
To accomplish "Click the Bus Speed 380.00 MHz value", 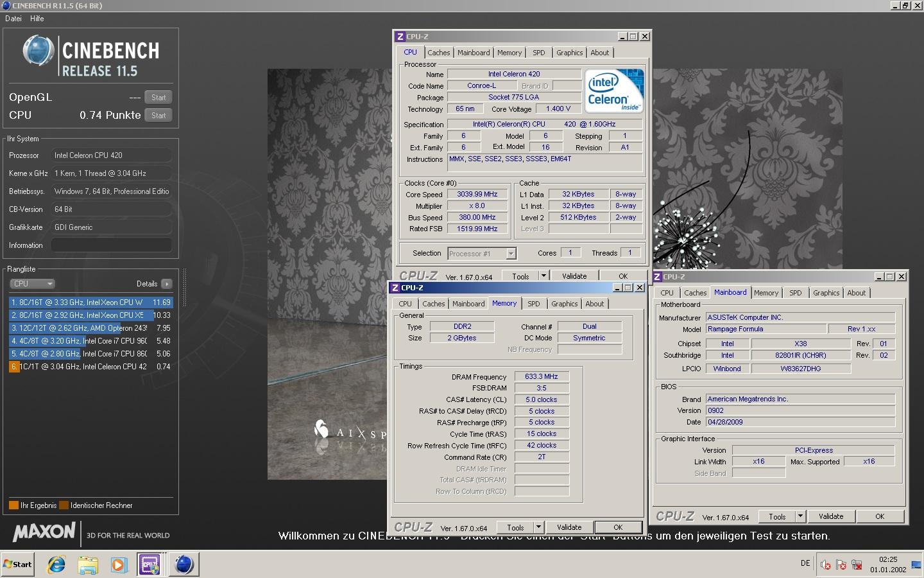I will 477,217.
